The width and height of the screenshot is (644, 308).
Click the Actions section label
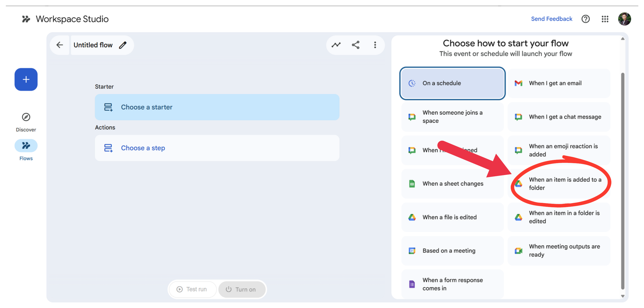(105, 127)
